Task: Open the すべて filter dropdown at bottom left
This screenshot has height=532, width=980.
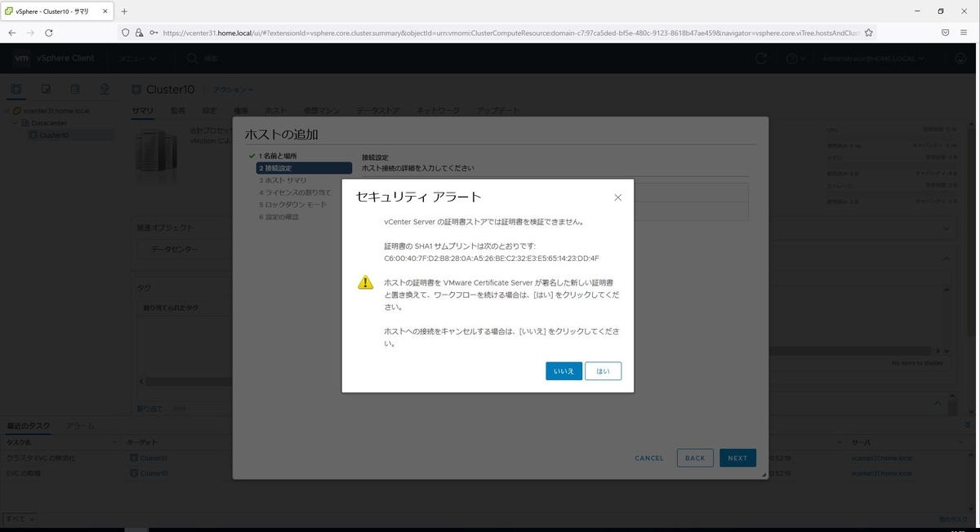Action: [18, 518]
